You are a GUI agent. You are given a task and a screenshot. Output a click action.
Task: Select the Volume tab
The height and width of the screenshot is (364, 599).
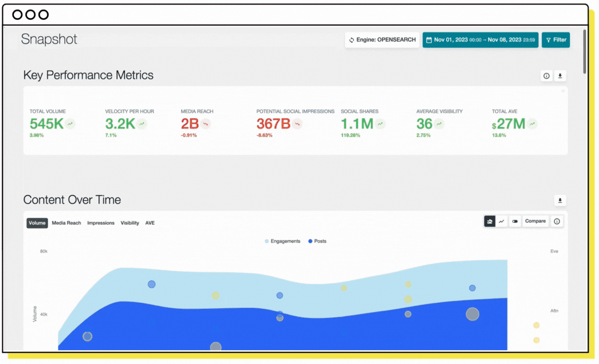point(37,223)
